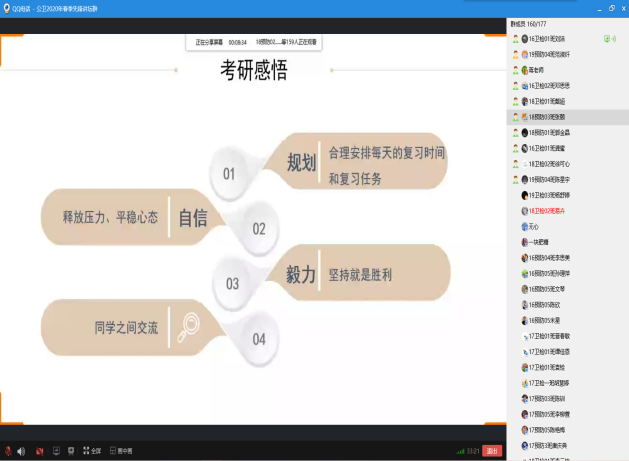Click the magnifying glass icon on slide
629x461 pixels.
tap(189, 327)
